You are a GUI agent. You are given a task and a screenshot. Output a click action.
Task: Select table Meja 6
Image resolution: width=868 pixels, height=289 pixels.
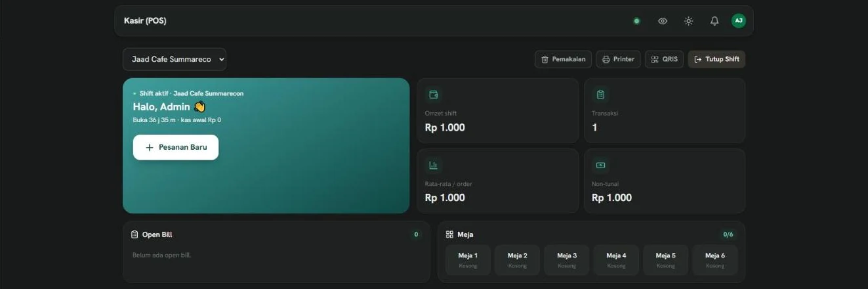tap(715, 260)
